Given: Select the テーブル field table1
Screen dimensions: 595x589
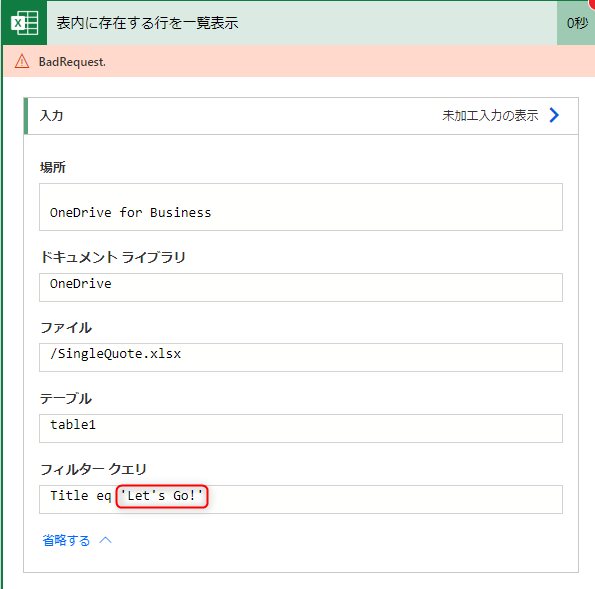Looking at the screenshot, I should [301, 428].
